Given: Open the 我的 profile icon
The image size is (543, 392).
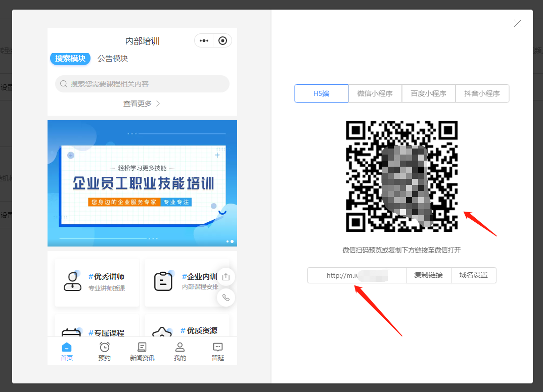Looking at the screenshot, I should [x=179, y=347].
